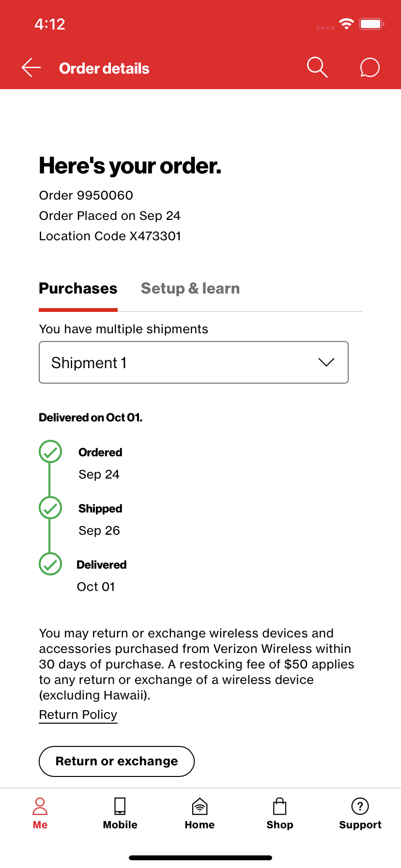
Task: Tap the Ordered step checkmark
Action: (x=50, y=452)
